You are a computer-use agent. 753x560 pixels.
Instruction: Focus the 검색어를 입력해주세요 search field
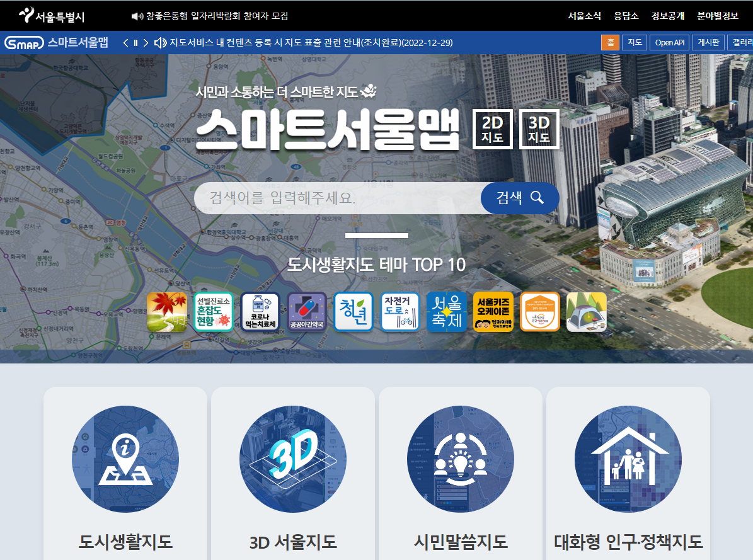pos(338,198)
